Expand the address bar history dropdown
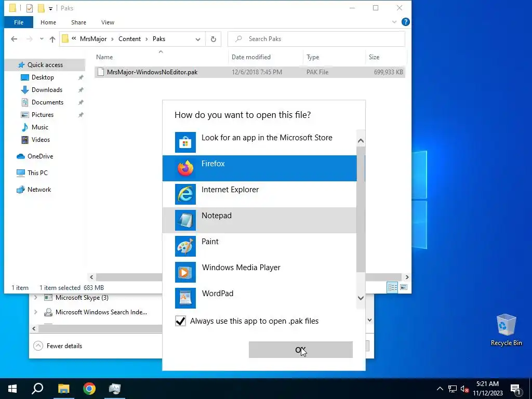This screenshot has height=399, width=532. (x=198, y=39)
